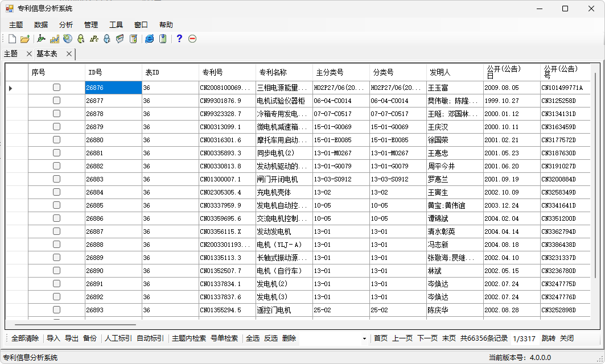Select the highlighted cell 26876

(113, 88)
